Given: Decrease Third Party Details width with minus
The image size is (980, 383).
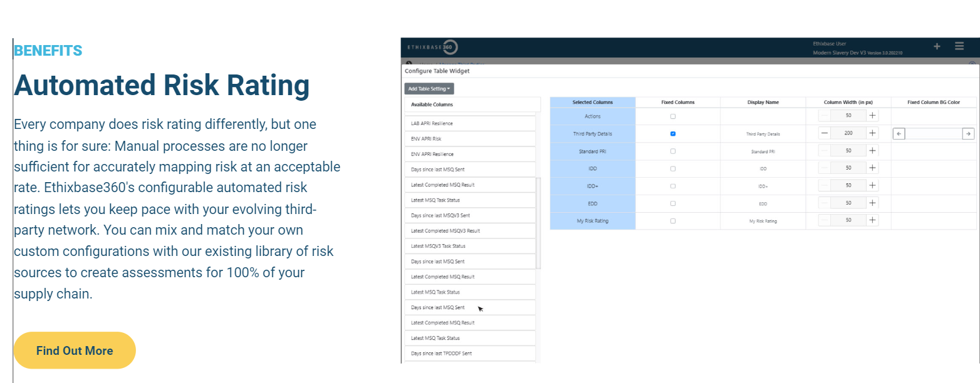Looking at the screenshot, I should coord(825,133).
